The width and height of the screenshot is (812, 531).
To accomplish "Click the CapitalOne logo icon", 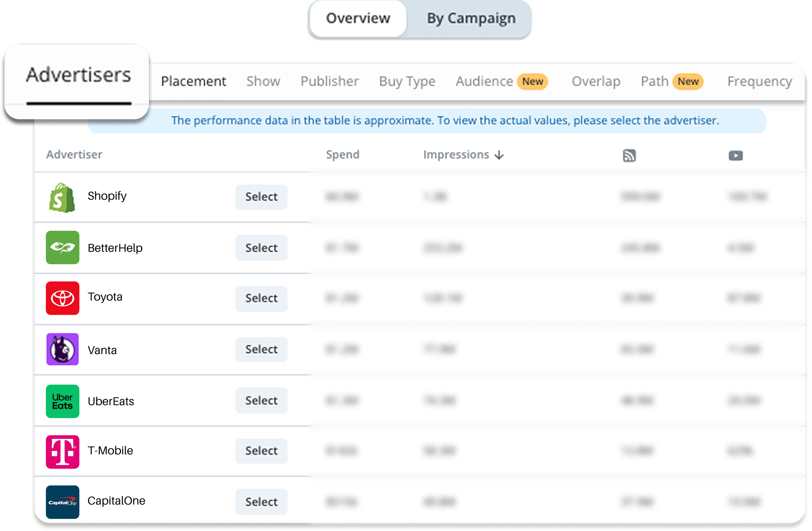I will pos(62,502).
